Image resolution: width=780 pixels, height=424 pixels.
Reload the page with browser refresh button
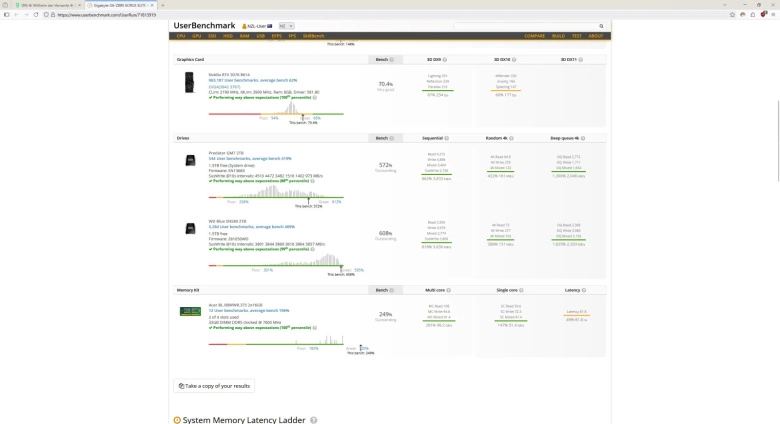pos(36,14)
